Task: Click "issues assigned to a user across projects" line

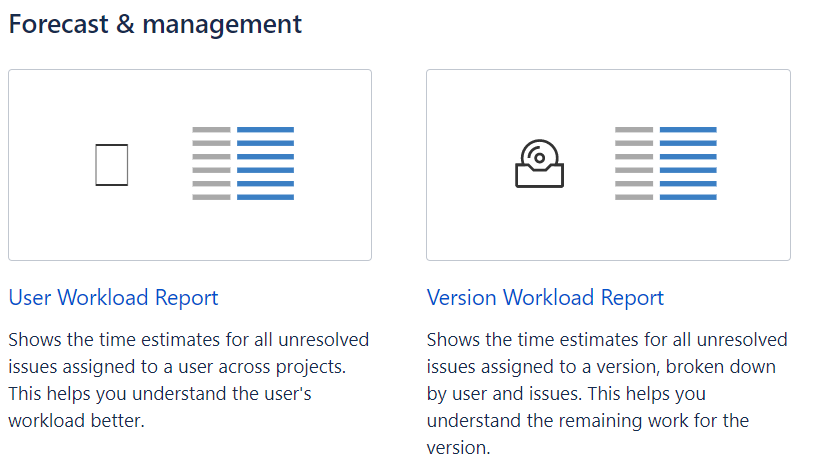Action: point(176,366)
